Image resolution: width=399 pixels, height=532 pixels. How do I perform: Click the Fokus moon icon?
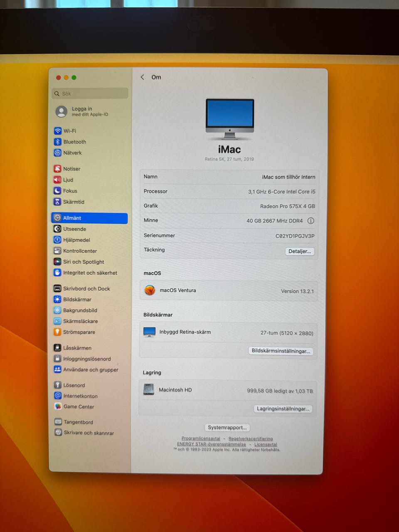[x=57, y=191]
